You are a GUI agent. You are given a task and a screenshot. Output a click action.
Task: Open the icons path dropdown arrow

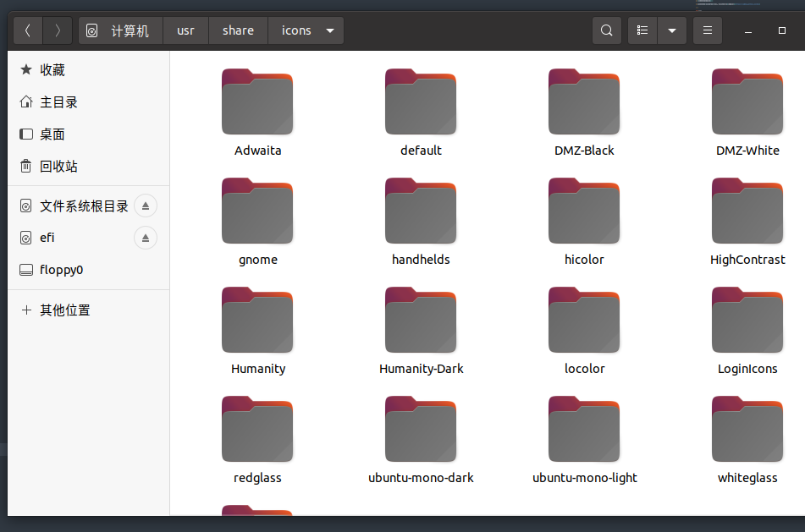point(330,30)
